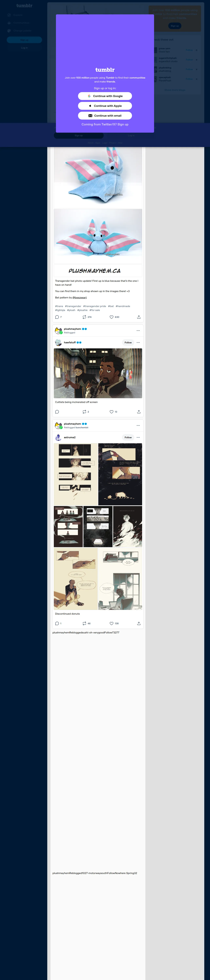Open the spread-wing bat plush photo
Viewport: 210px width, 980px height.
[x=98, y=236]
